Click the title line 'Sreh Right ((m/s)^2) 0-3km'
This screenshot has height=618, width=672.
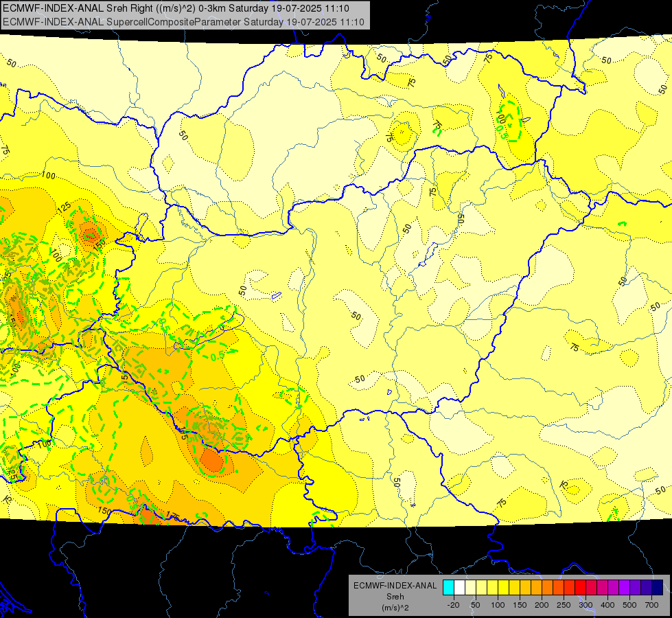166,8
